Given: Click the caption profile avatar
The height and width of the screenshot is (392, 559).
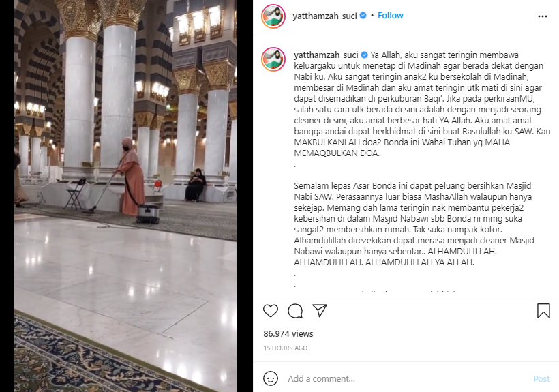Looking at the screenshot, I should pyautogui.click(x=273, y=59).
